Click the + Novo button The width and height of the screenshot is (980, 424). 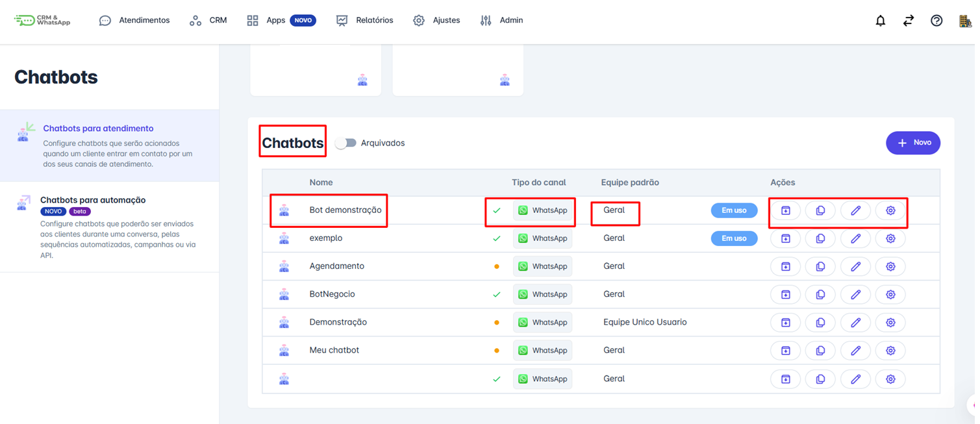(913, 142)
